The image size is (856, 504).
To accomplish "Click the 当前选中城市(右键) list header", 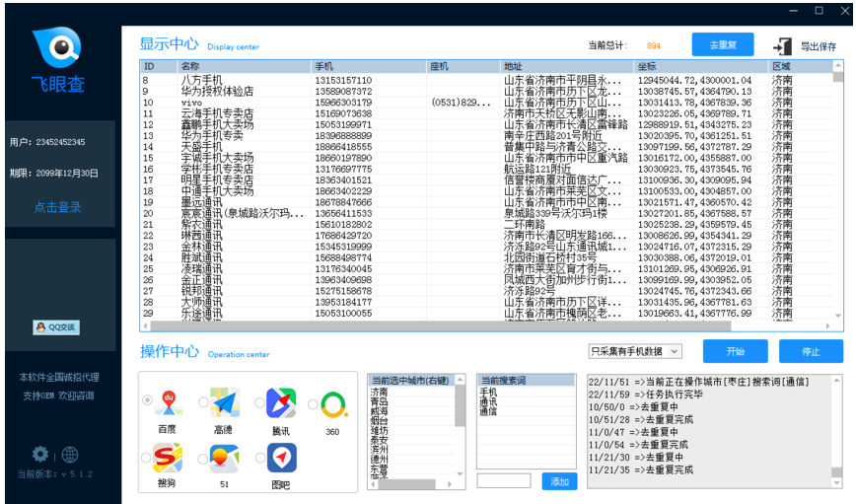I will click(411, 380).
